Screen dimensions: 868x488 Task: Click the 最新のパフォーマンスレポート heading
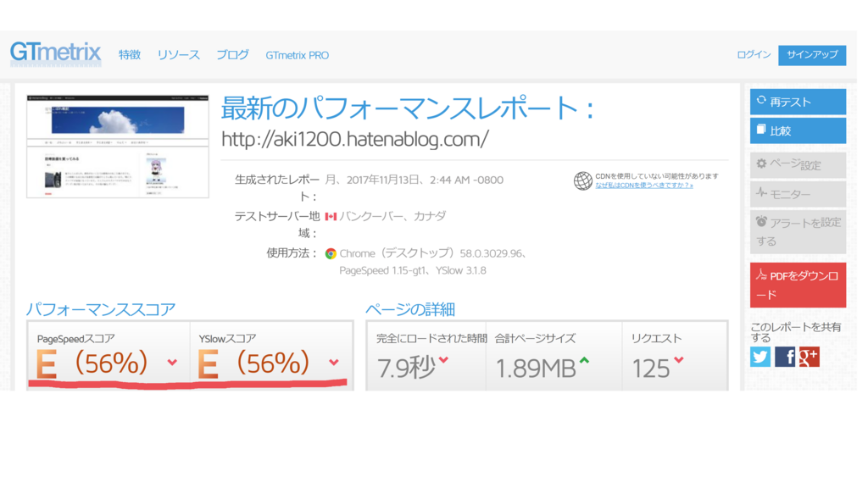coord(408,108)
